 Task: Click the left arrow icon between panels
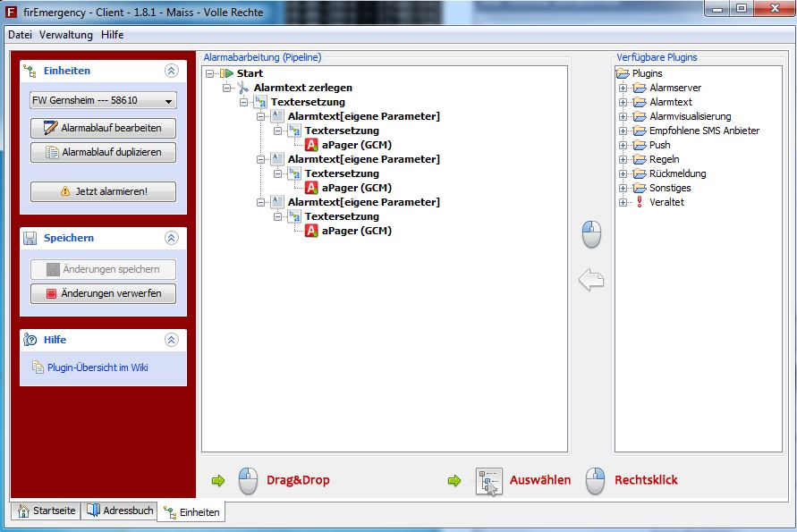coord(591,281)
